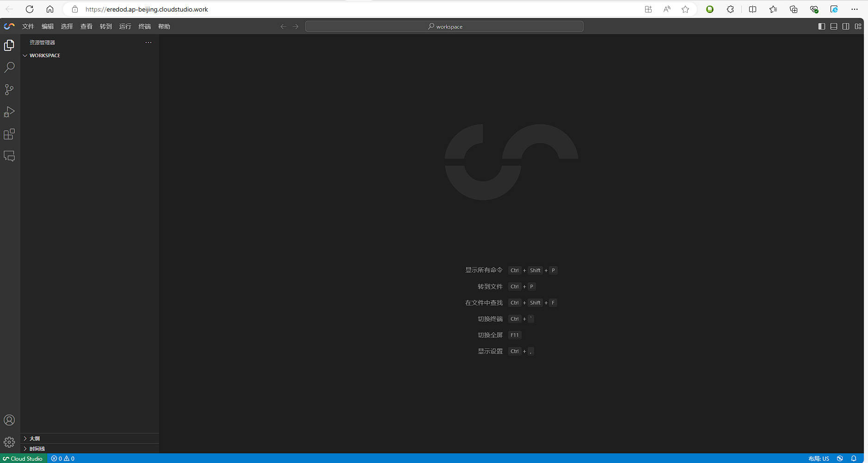
Task: Open browser extensions puzzle icon
Action: (x=730, y=9)
